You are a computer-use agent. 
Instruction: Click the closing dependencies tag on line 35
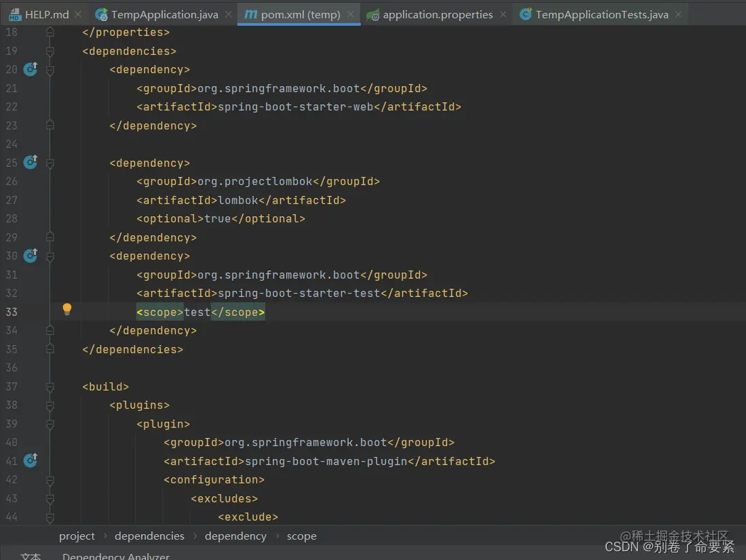(132, 349)
